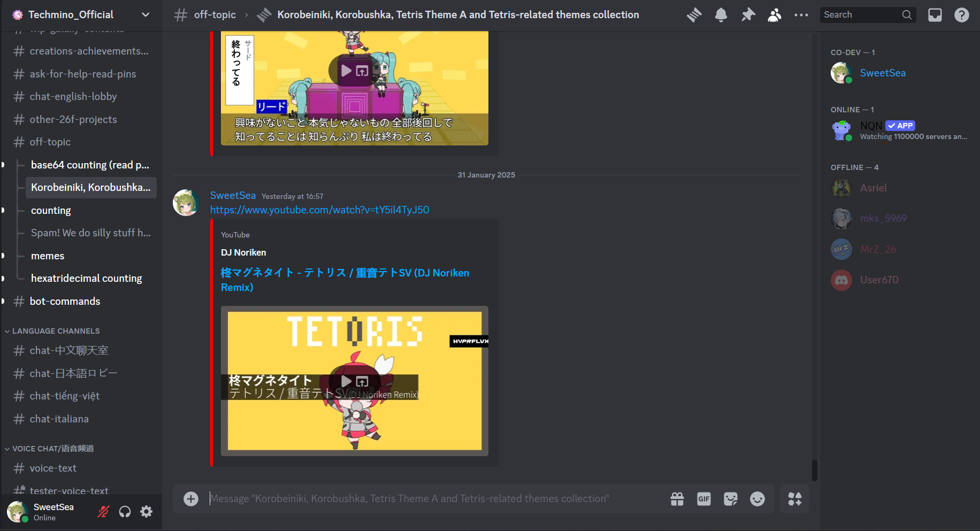Open tester-voice-text channel

pos(80,489)
